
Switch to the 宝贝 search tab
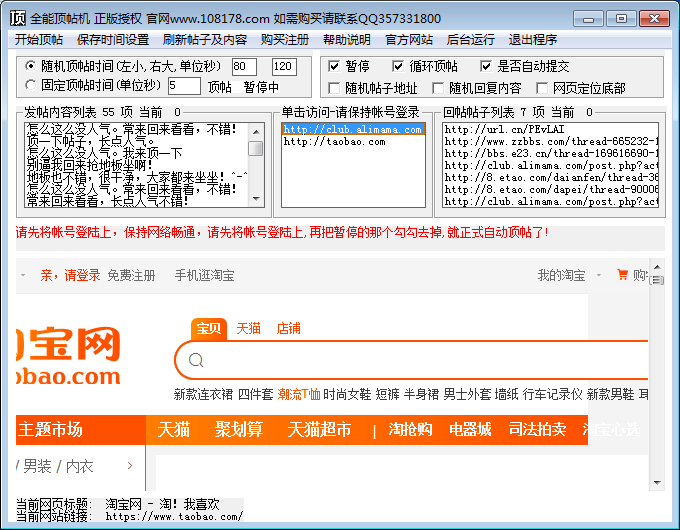coord(209,328)
